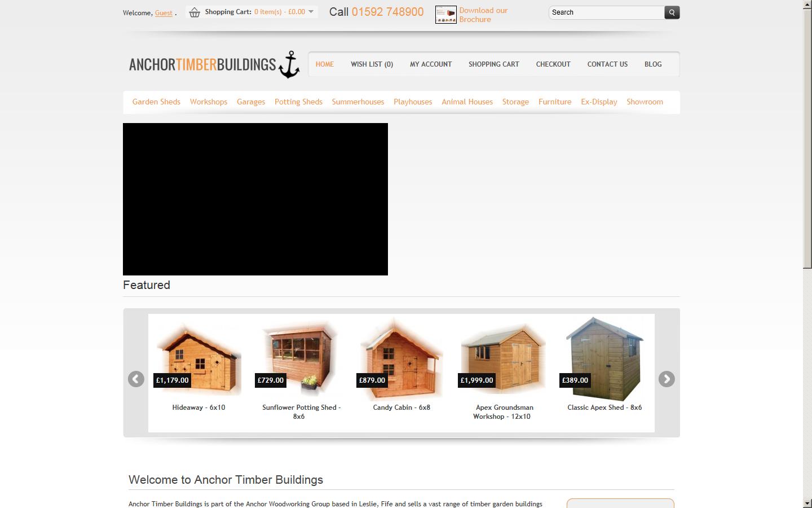Open Classic Apex Shed - 8x6 image
812x508 pixels.
tap(604, 358)
